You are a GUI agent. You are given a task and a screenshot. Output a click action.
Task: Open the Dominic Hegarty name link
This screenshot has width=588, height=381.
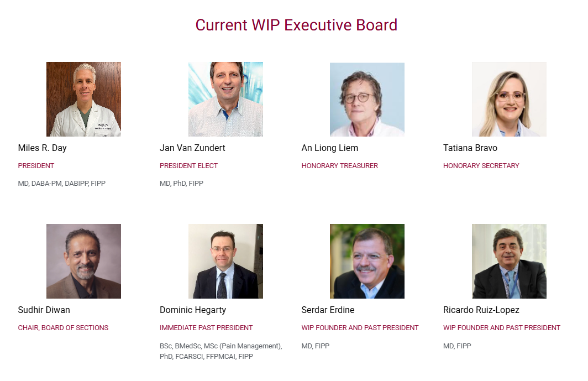pyautogui.click(x=193, y=310)
